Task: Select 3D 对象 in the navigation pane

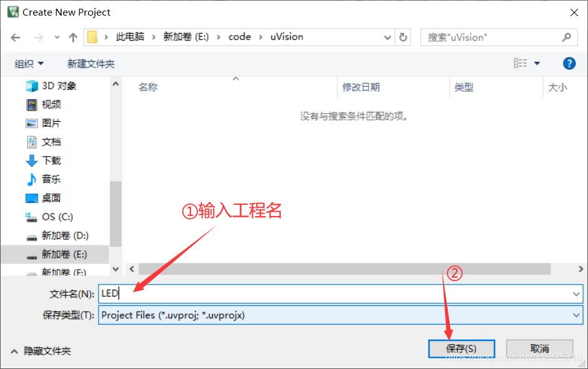Action: pos(51,86)
